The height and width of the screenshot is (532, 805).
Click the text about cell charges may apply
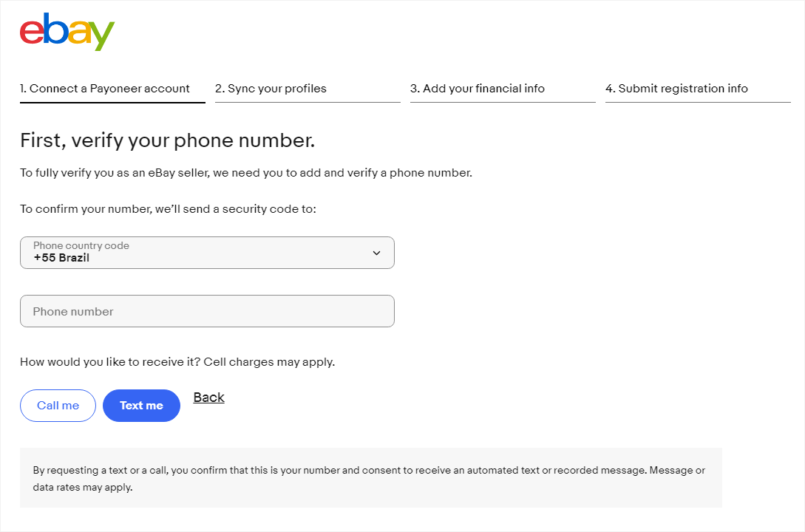click(177, 361)
